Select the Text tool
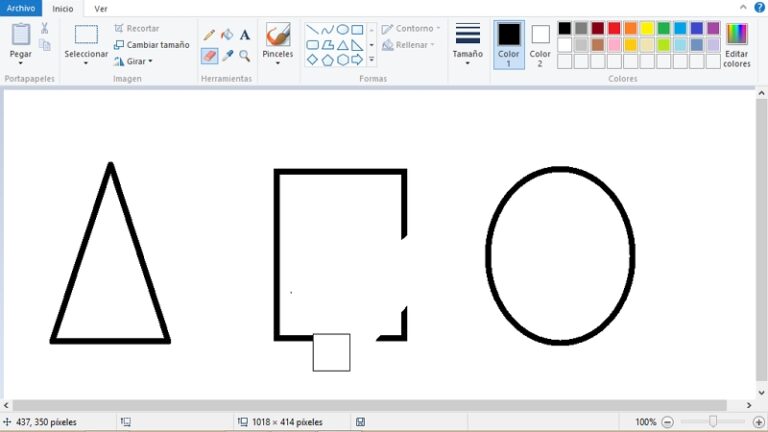Screen dimensions: 768x432 coord(245,35)
